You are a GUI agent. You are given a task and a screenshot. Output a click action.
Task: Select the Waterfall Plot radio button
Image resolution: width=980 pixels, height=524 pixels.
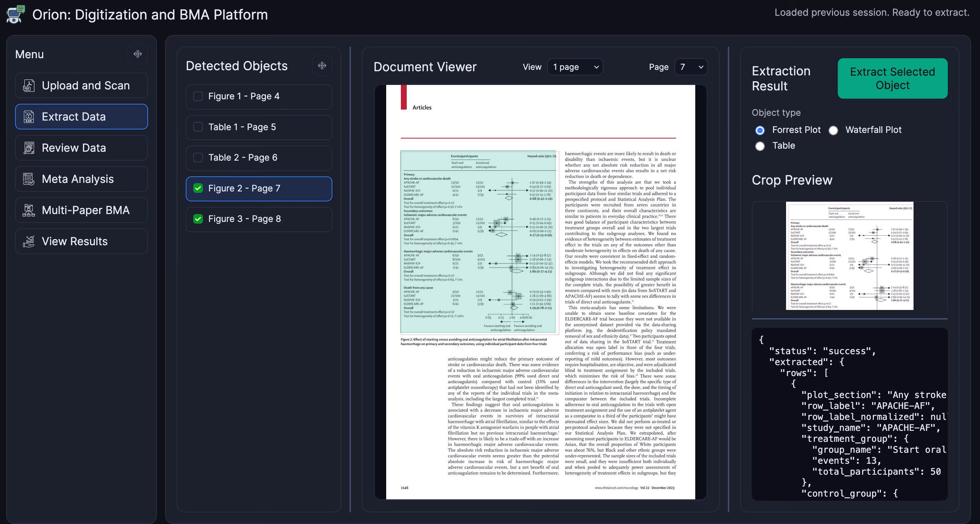coord(833,130)
